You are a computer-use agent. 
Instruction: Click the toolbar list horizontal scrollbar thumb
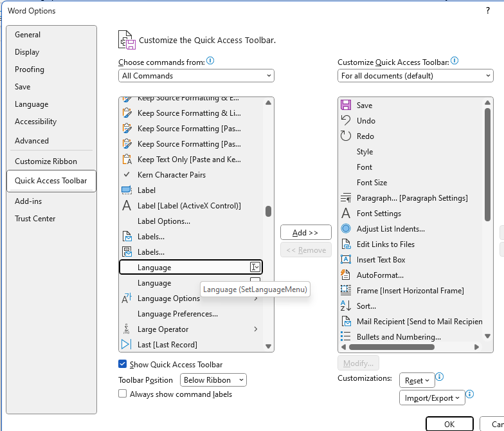tap(392, 347)
